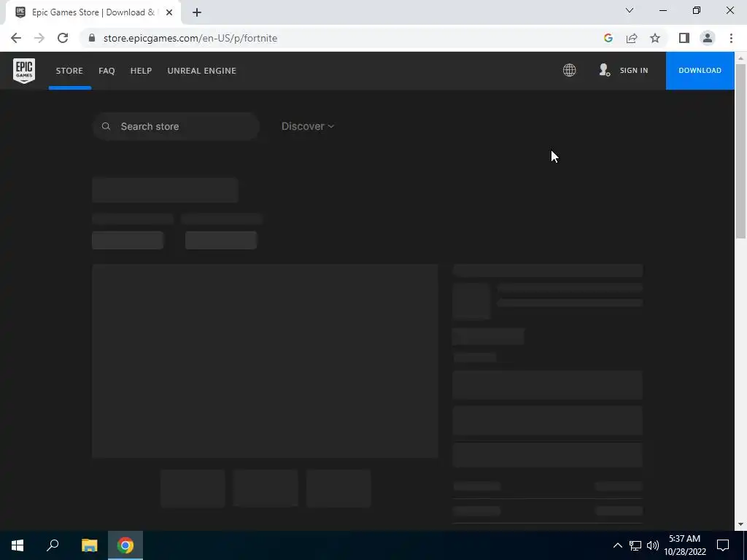The width and height of the screenshot is (747, 560).
Task: Open Windows taskbar search
Action: [53, 545]
